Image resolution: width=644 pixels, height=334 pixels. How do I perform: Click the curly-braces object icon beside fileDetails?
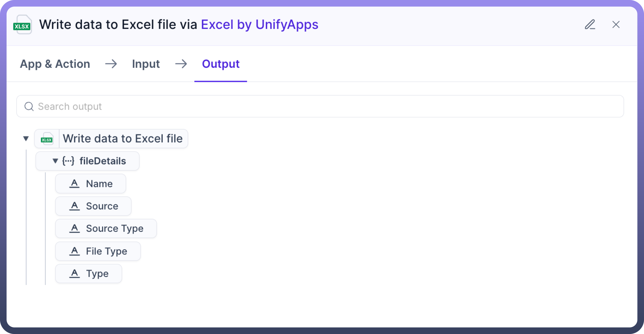pos(68,161)
